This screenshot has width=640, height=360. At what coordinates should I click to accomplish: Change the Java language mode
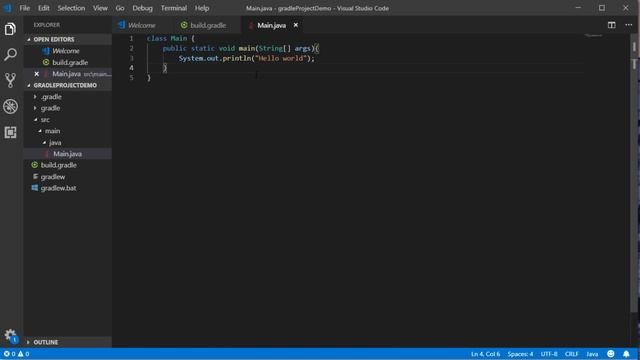592,354
